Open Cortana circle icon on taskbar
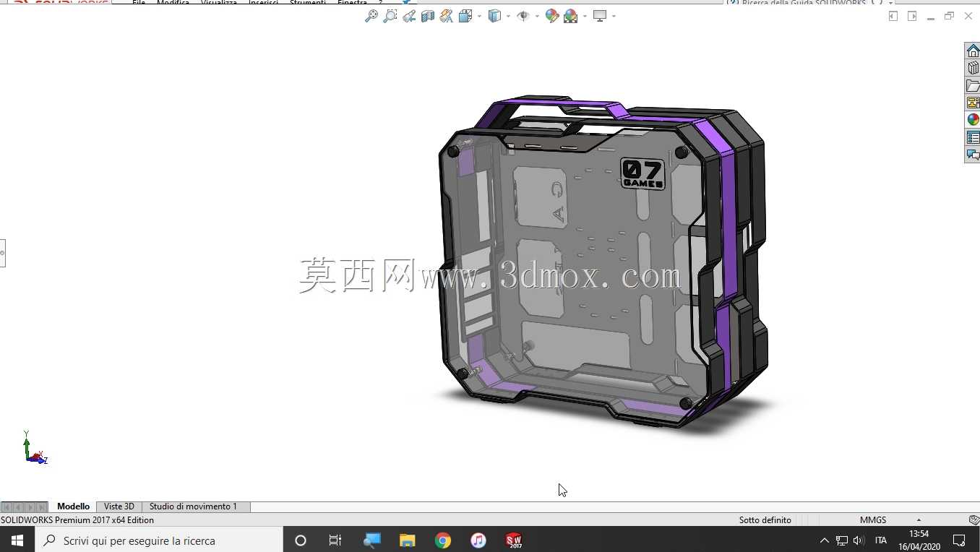The height and width of the screenshot is (552, 980). (x=301, y=540)
